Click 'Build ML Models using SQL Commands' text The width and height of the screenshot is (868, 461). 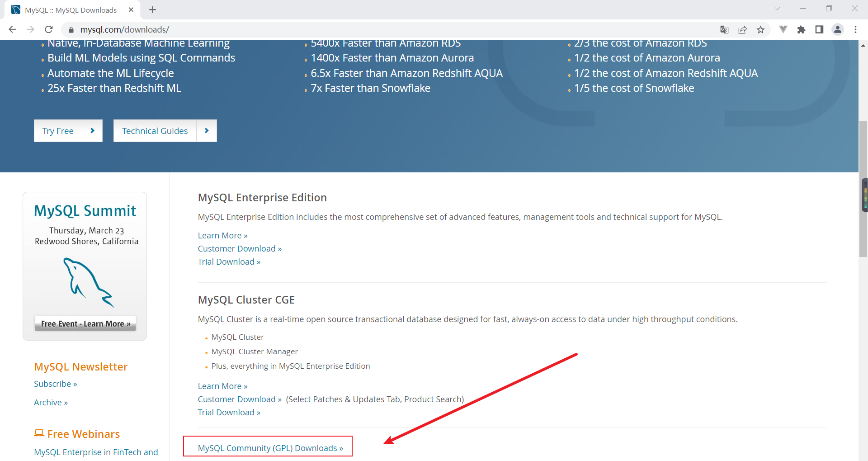tap(141, 58)
